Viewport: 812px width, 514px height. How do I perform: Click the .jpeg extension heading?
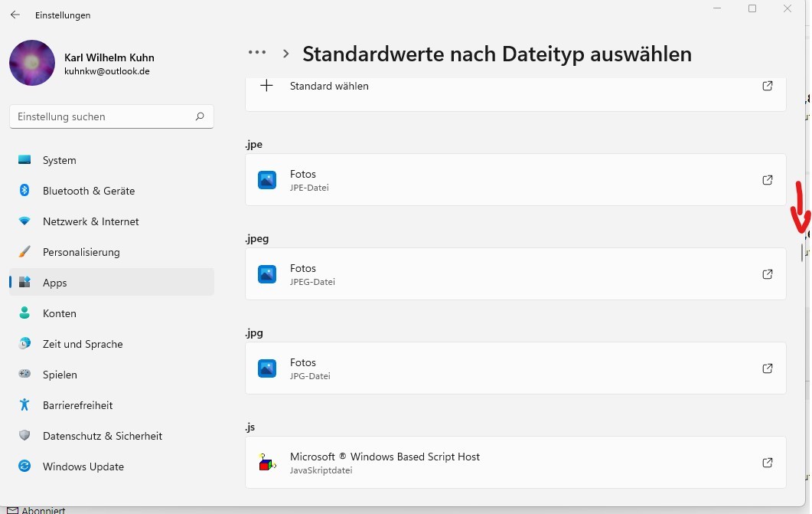tap(257, 239)
